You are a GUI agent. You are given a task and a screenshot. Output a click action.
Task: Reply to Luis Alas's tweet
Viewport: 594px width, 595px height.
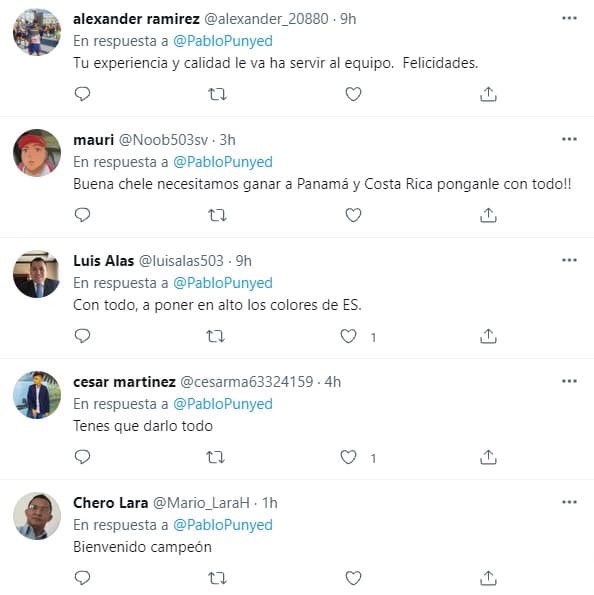pyautogui.click(x=82, y=336)
